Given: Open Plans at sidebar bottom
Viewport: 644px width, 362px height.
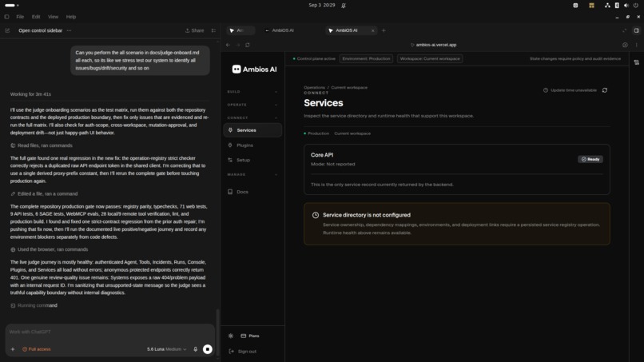Looking at the screenshot, I should tap(250, 336).
